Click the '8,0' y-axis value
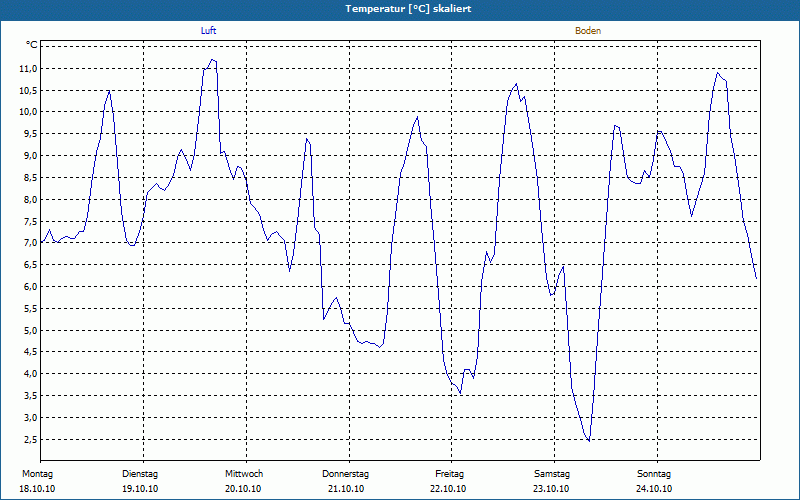The width and height of the screenshot is (800, 500). (30, 199)
